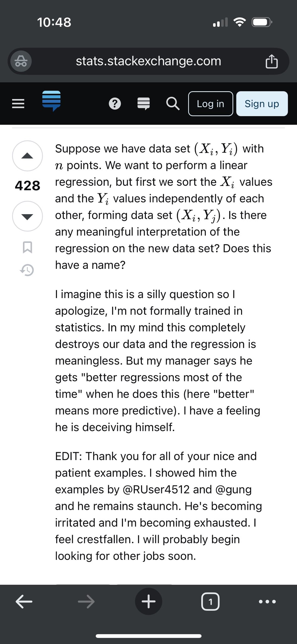Bookmark this question
Screen dimensions: 297x644
27,247
